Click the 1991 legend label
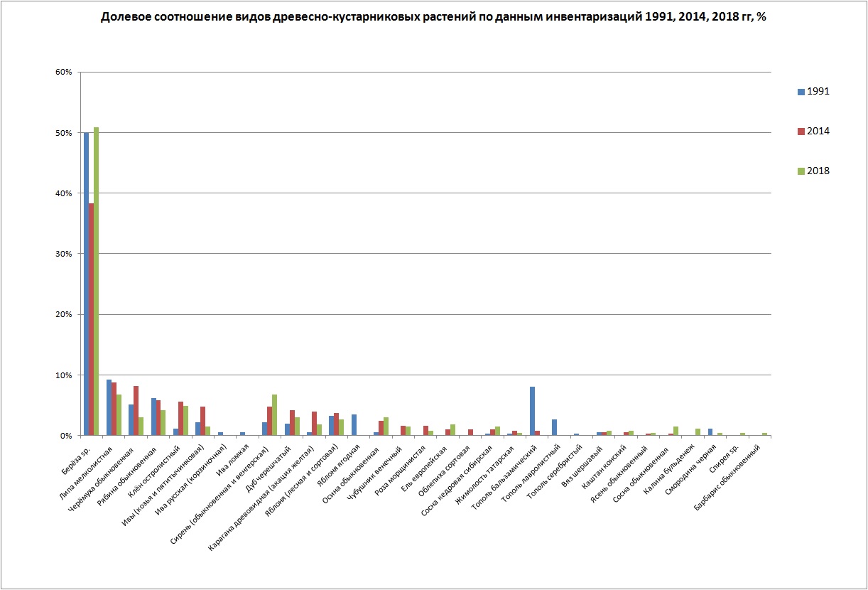 pos(818,92)
